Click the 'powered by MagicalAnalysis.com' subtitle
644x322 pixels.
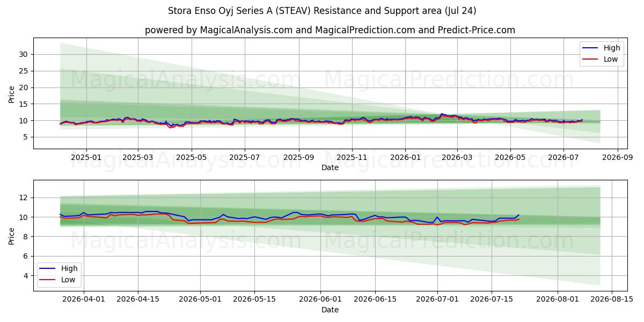point(330,30)
